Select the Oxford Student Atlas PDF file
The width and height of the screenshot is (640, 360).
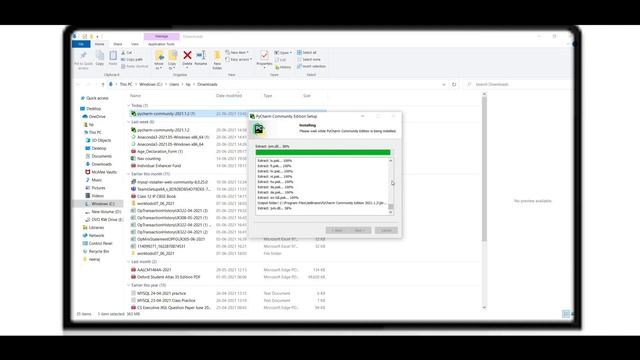[166, 277]
